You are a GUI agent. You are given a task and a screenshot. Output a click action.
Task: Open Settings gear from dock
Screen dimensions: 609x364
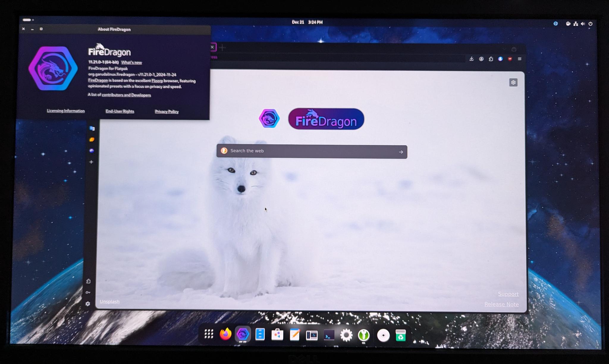pyautogui.click(x=346, y=335)
